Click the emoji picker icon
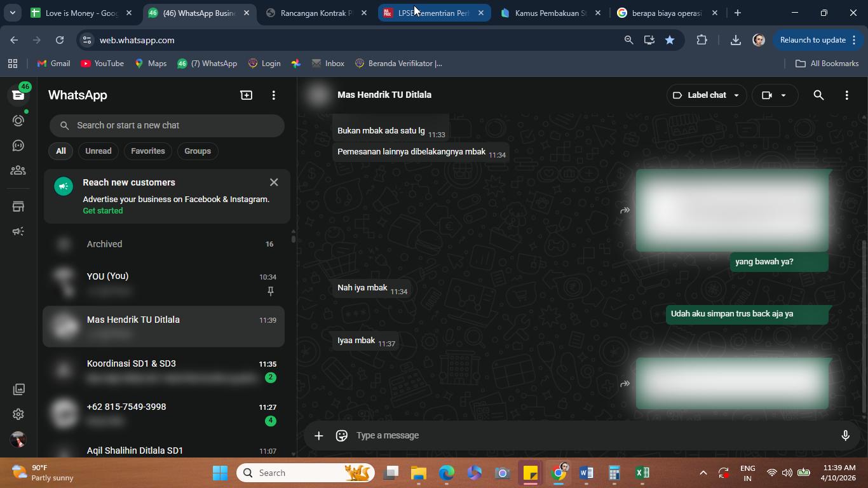This screenshot has height=488, width=868. tap(342, 435)
